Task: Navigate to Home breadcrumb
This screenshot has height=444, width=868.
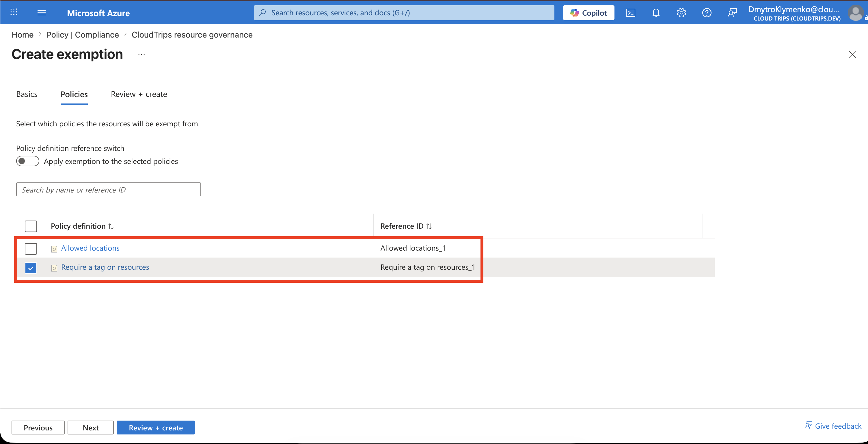Action: 23,35
